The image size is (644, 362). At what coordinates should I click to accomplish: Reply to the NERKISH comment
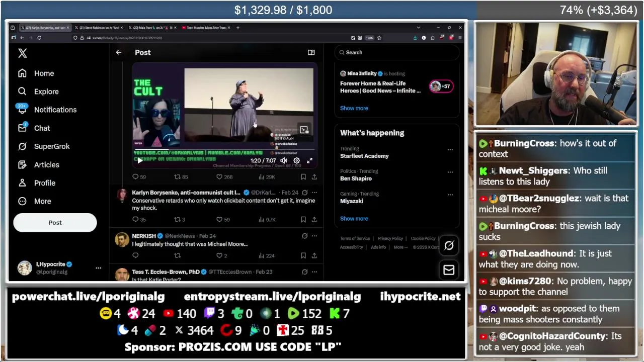135,256
